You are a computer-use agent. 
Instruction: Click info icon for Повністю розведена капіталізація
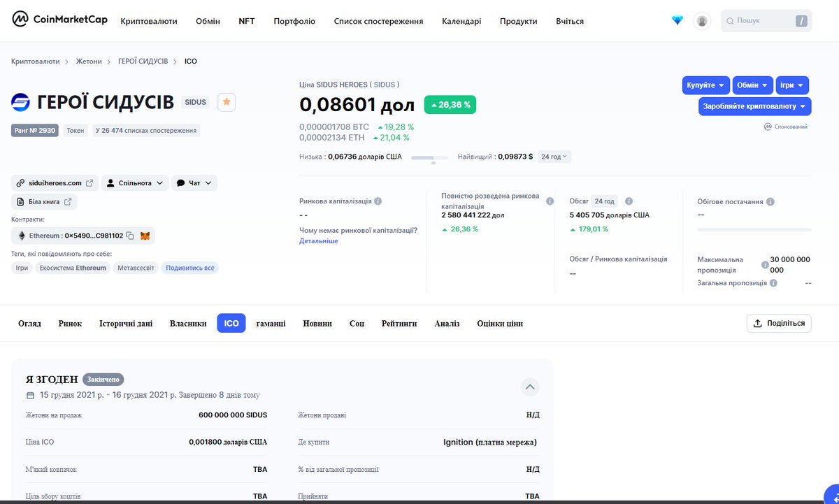(x=550, y=201)
